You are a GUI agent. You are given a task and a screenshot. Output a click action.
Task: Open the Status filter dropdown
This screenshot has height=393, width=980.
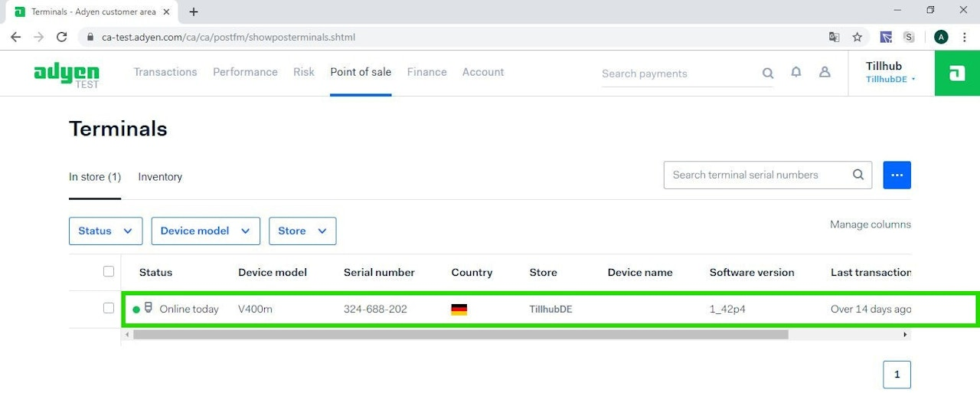click(x=106, y=231)
